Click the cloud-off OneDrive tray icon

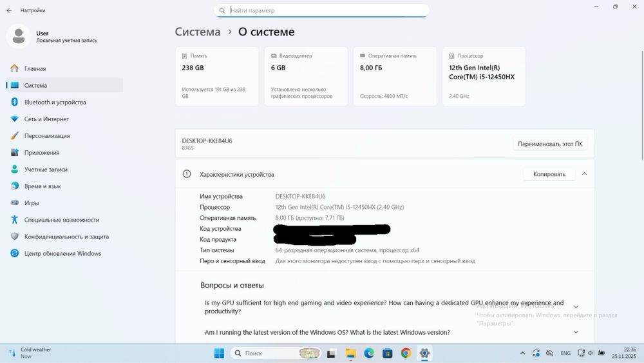549,353
